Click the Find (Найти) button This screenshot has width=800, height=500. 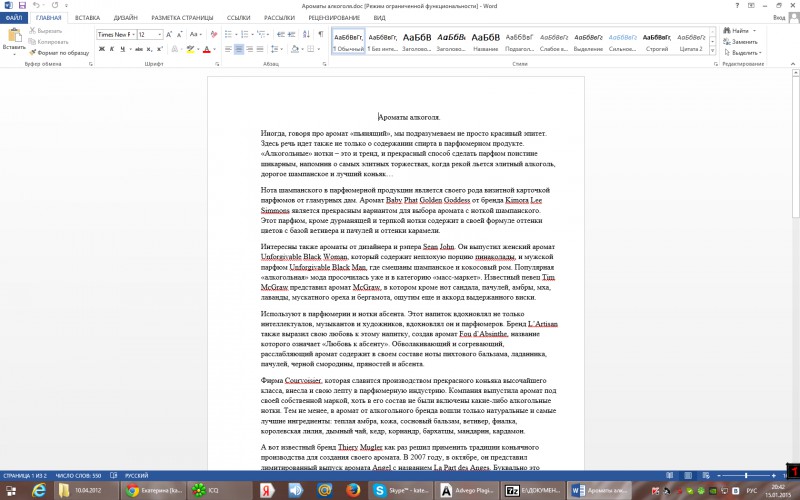(737, 31)
